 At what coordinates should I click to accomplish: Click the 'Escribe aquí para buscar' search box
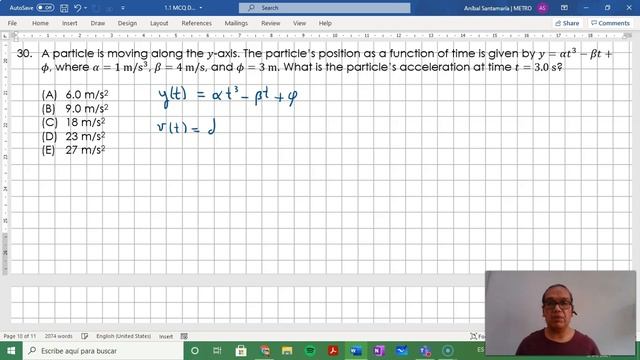tap(103, 351)
